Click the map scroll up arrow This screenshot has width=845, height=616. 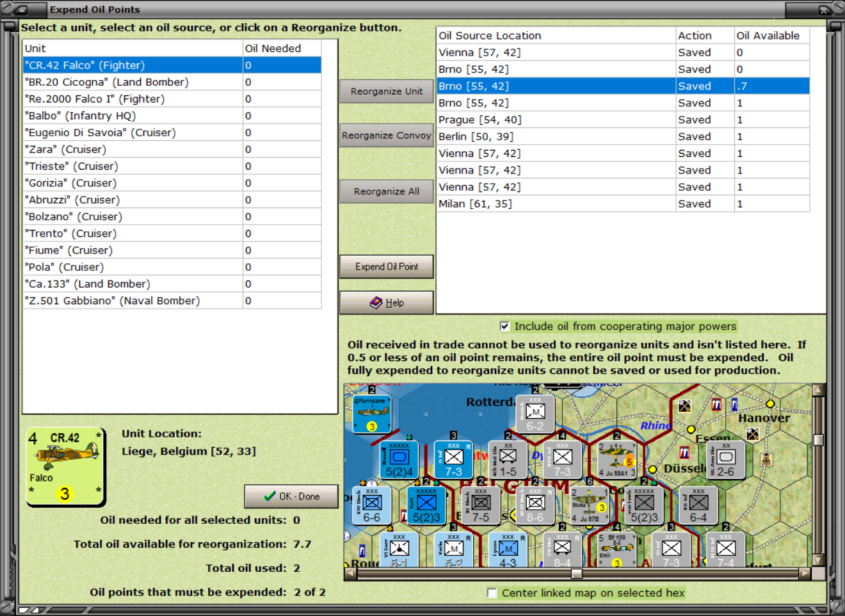point(817,390)
